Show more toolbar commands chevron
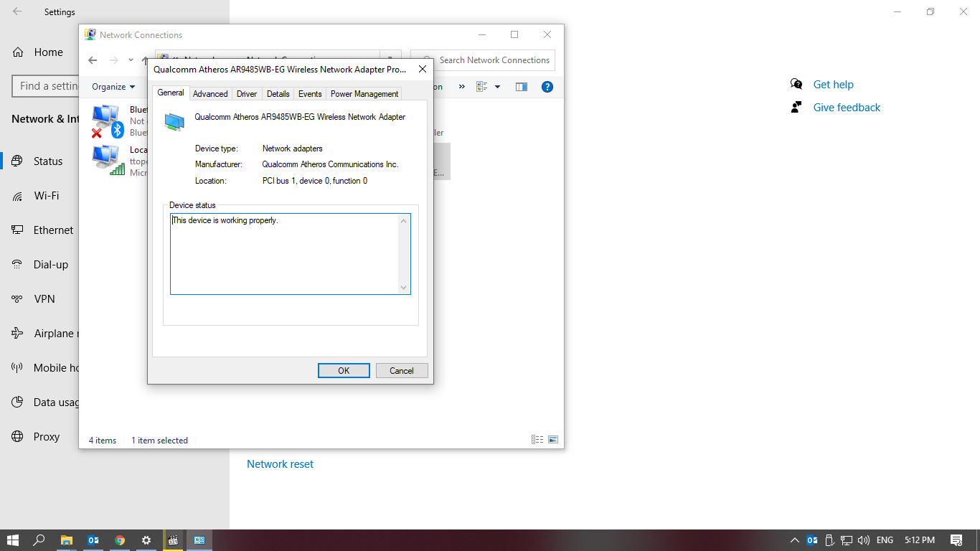Image resolution: width=980 pixels, height=551 pixels. click(x=461, y=87)
